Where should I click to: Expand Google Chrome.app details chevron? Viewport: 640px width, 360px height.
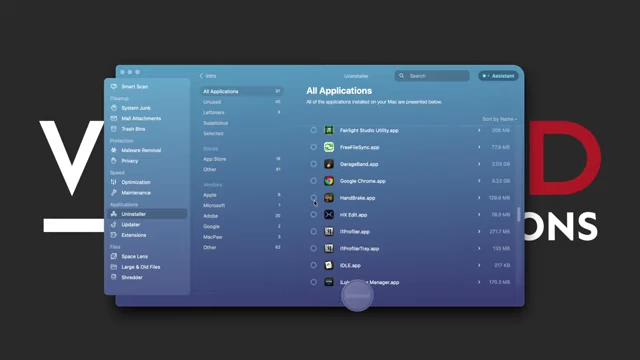(x=479, y=181)
